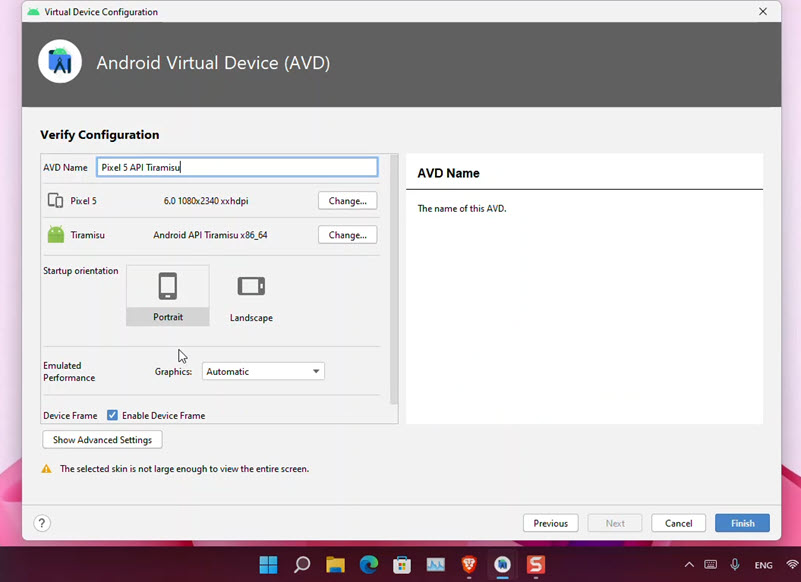Select the Portrait orientation icon

click(168, 286)
